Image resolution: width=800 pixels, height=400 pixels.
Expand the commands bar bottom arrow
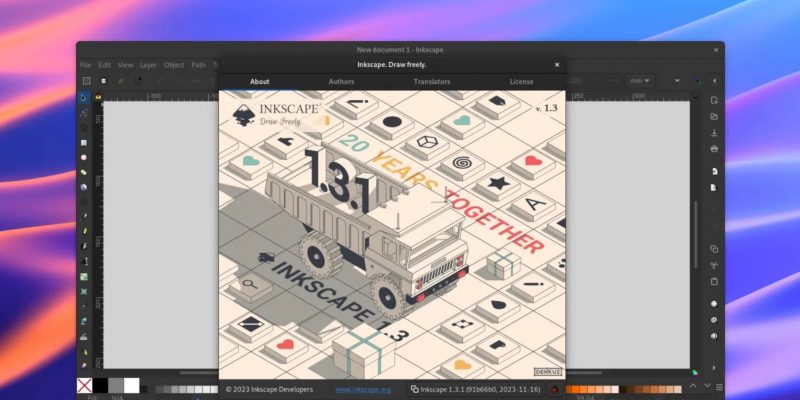click(714, 367)
